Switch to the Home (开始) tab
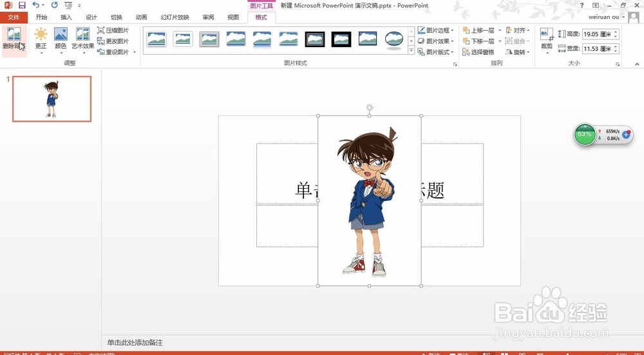This screenshot has height=355, width=644. pyautogui.click(x=41, y=17)
